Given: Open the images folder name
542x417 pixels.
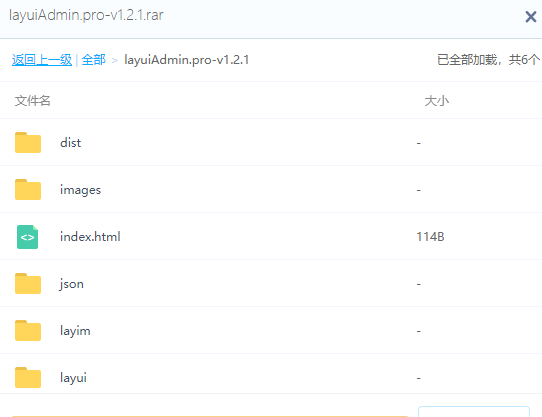Looking at the screenshot, I should tap(81, 190).
